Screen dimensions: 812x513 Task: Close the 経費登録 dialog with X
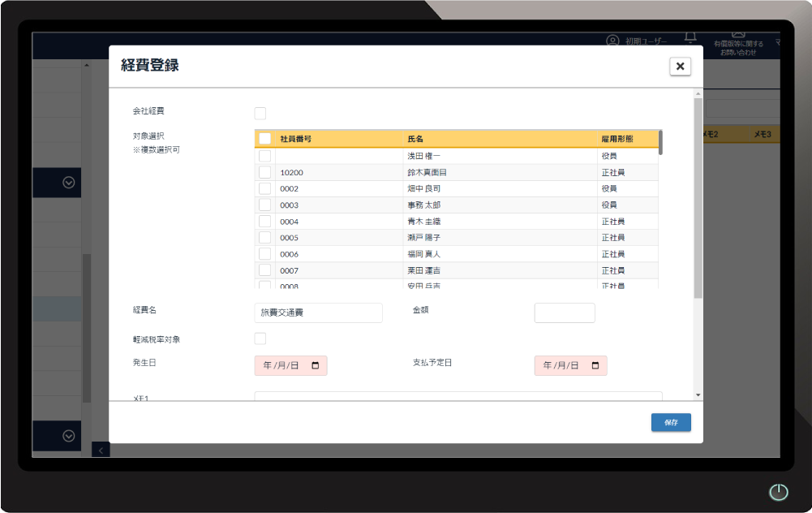680,67
